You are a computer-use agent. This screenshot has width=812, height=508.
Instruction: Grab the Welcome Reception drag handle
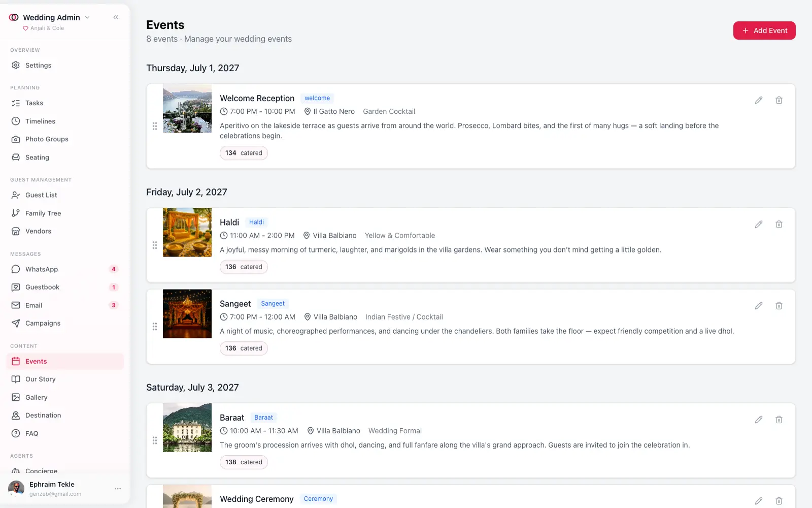coord(155,126)
